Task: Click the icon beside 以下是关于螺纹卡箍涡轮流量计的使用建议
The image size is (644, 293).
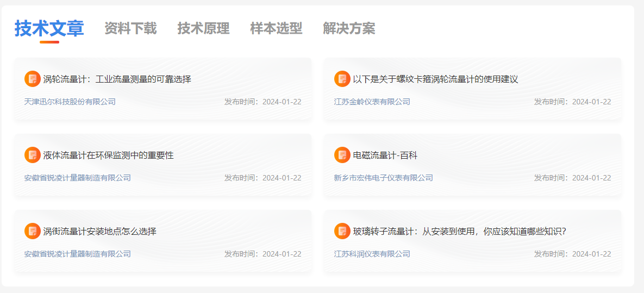Action: click(x=342, y=79)
